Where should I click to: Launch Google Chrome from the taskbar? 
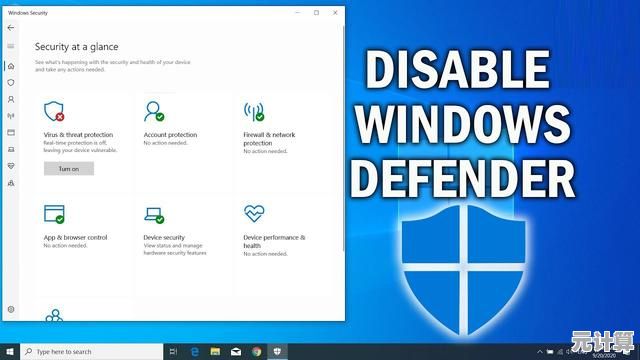click(256, 351)
